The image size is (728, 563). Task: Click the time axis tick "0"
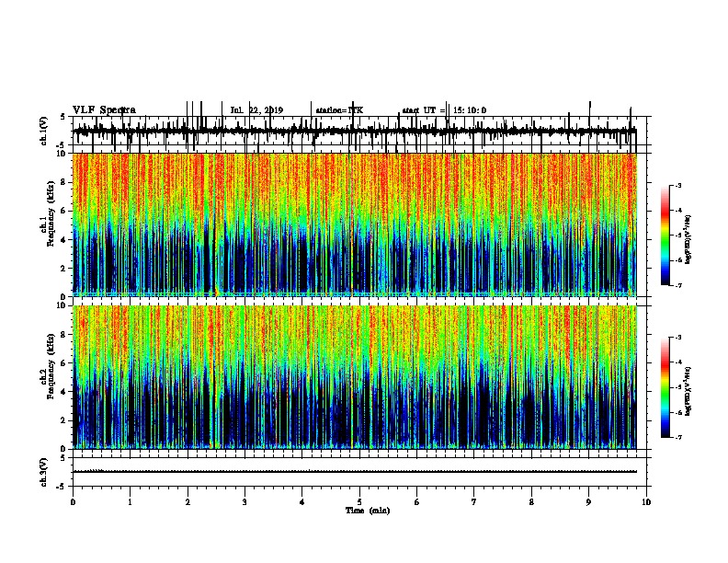pyautogui.click(x=73, y=502)
